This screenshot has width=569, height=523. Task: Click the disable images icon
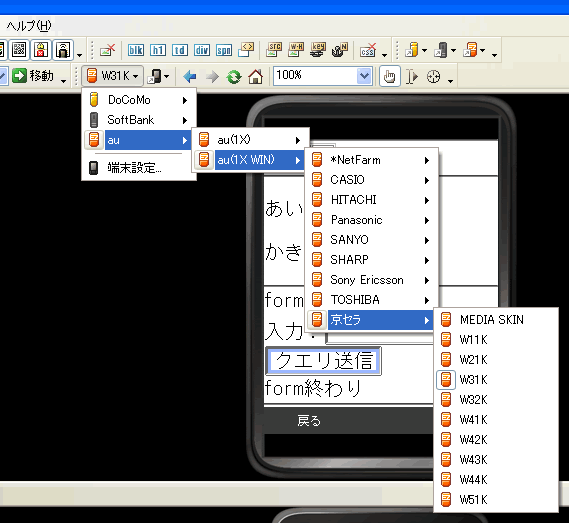click(107, 50)
